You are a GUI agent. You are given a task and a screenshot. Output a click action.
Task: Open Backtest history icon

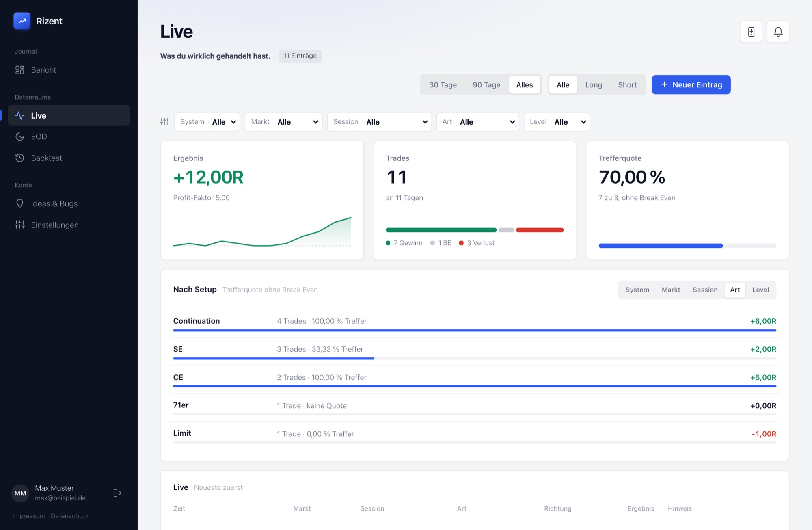19,158
